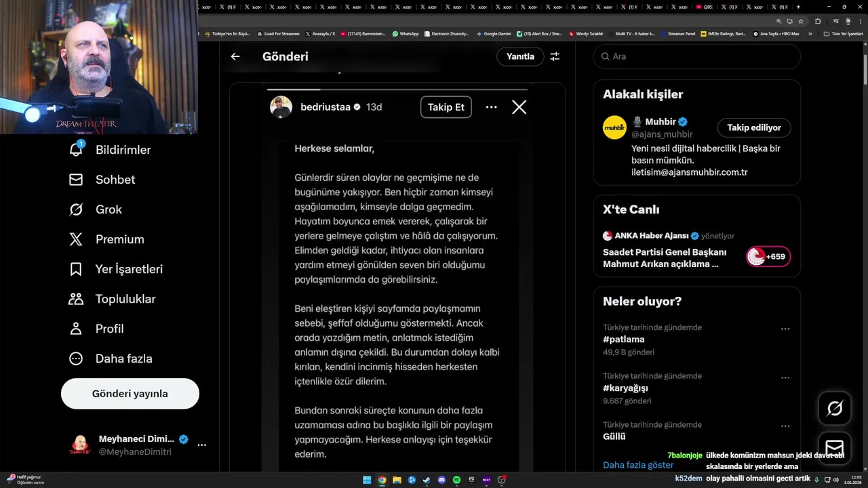Open Windows Start menu
868x488 pixels.
[x=367, y=480]
